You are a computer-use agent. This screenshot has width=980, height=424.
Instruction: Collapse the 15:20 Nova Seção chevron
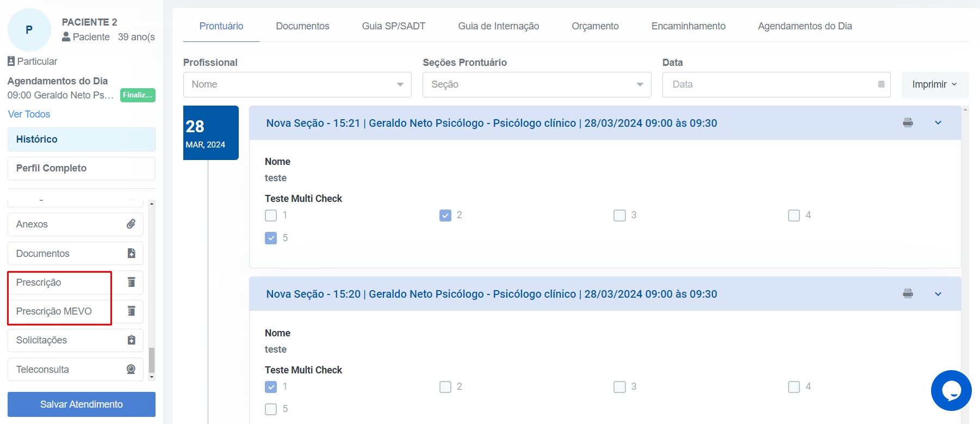pos(938,294)
